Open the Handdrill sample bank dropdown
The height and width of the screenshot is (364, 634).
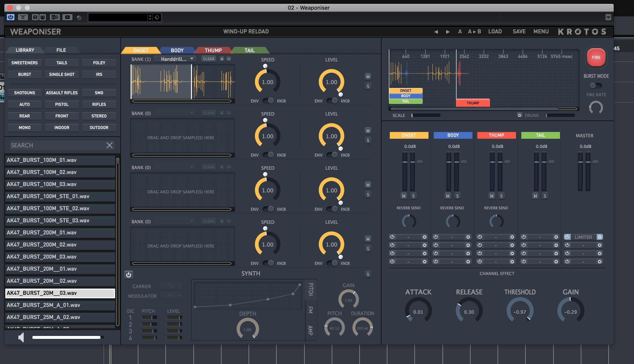(175, 59)
